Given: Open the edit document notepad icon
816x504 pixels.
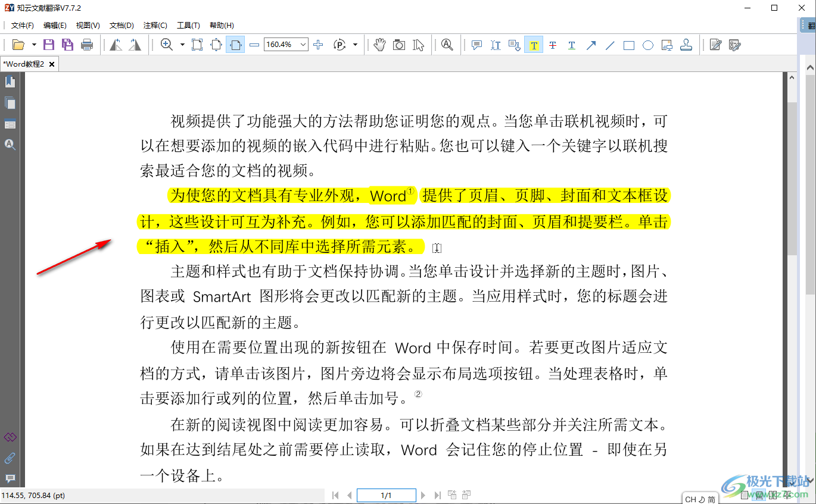Looking at the screenshot, I should coord(715,45).
